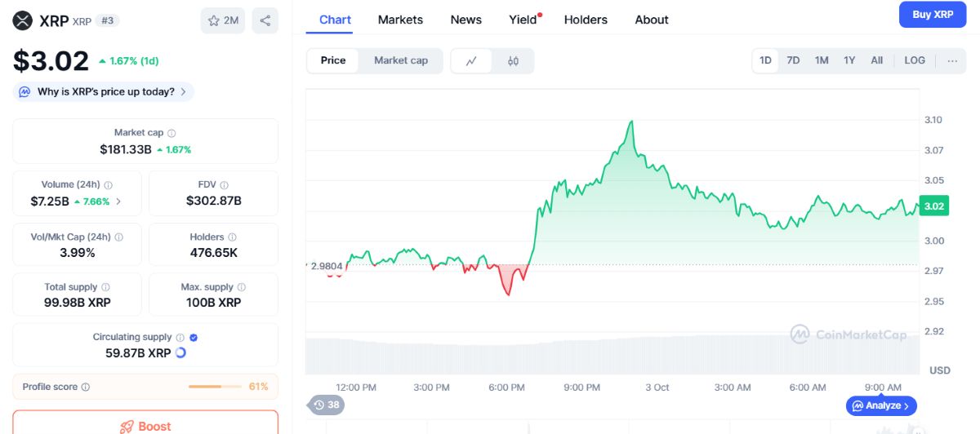Viewport: 980px width, 434px height.
Task: Click the circulating supply progress ring icon
Action: click(x=180, y=353)
